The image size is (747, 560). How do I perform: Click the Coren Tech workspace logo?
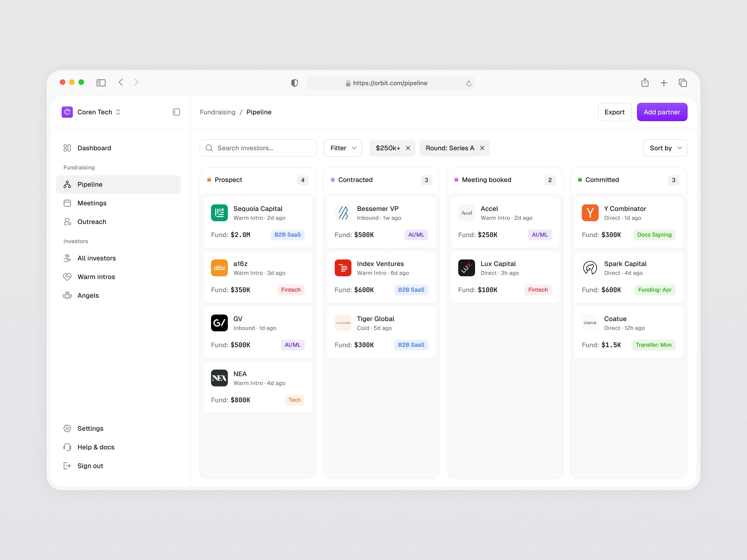pos(67,112)
